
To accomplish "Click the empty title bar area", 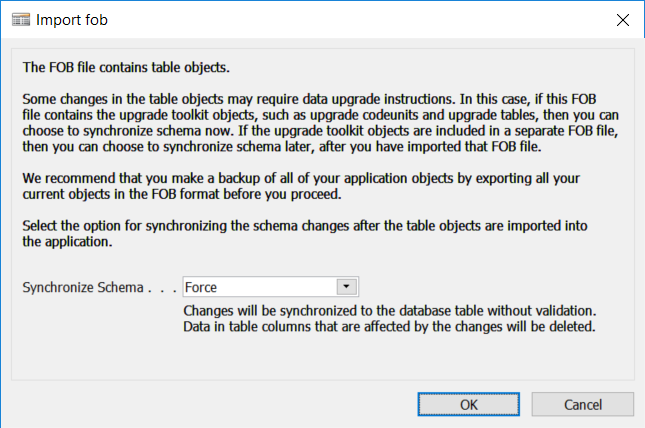I will pos(350,19).
